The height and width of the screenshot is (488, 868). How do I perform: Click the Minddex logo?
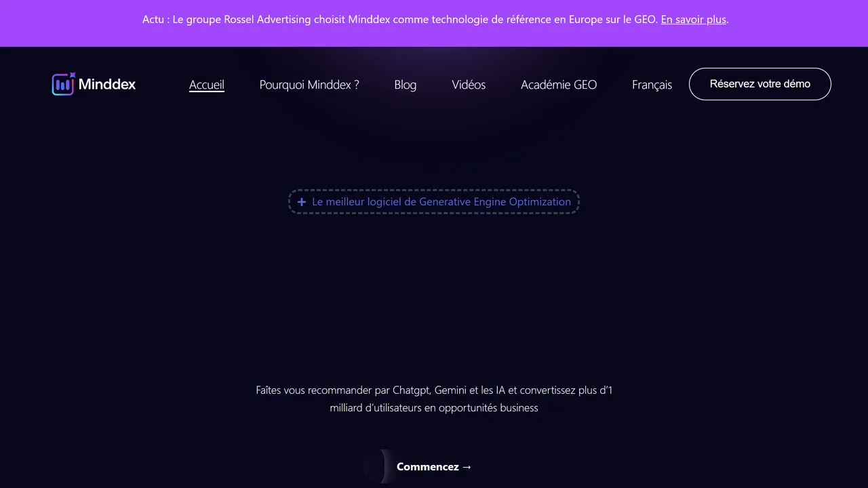[x=94, y=84]
